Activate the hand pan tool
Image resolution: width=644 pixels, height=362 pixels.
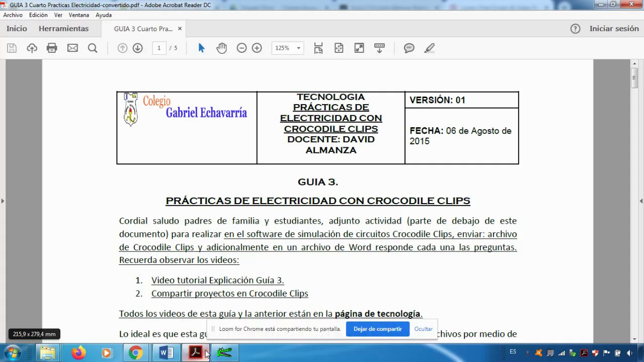coord(221,48)
